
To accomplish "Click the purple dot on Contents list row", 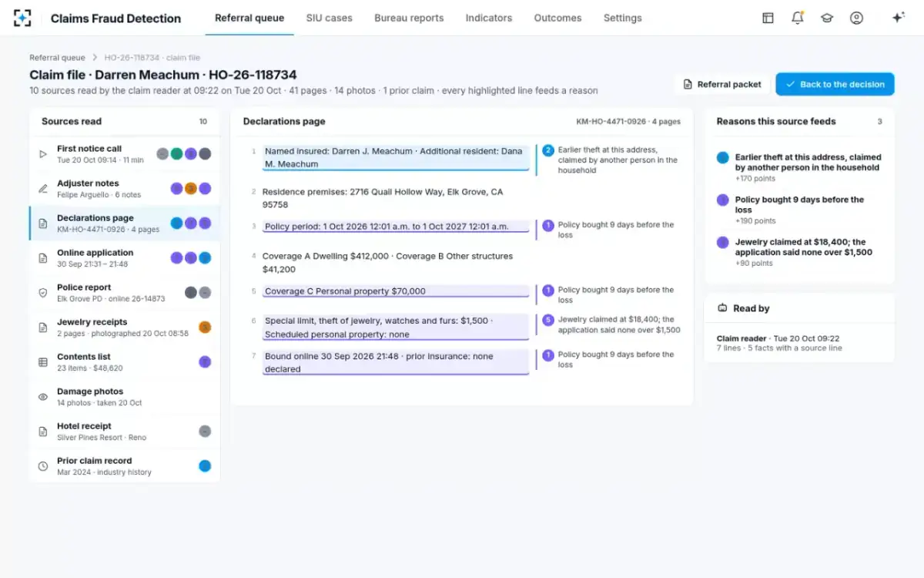I will [x=205, y=362].
